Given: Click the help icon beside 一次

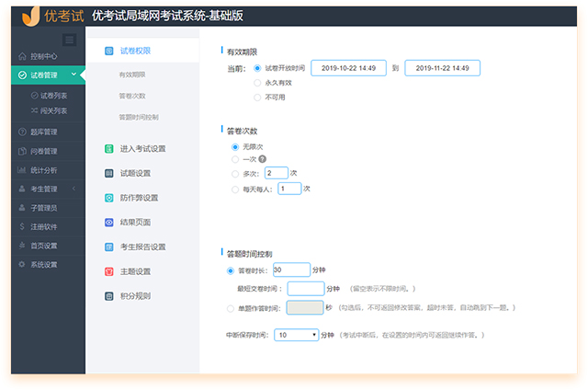Looking at the screenshot, I should 263,159.
